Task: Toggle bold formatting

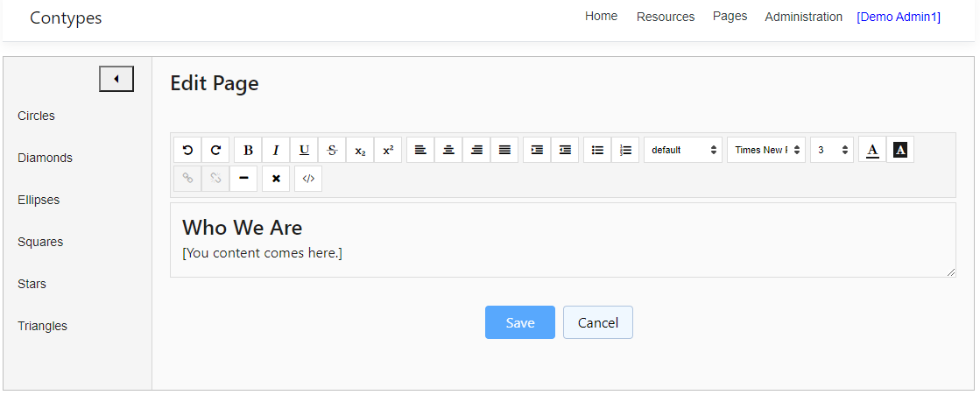Action: click(x=248, y=150)
